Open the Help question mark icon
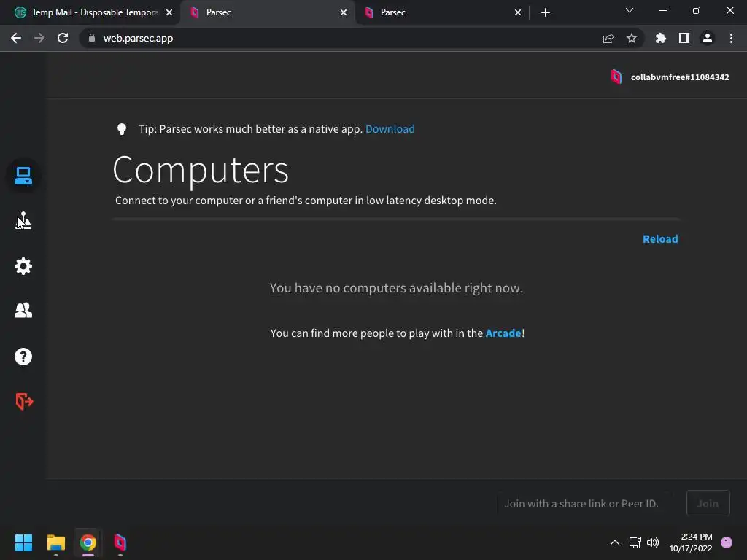 pyautogui.click(x=23, y=356)
